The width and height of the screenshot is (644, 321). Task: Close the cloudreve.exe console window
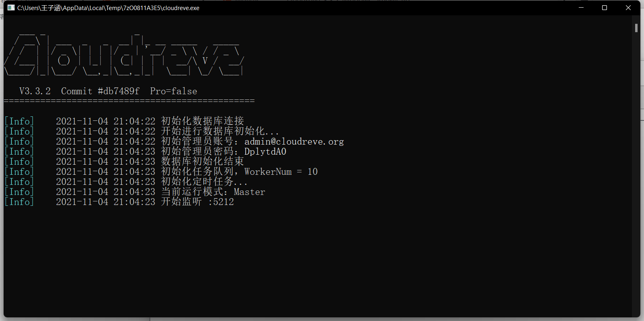coord(628,8)
